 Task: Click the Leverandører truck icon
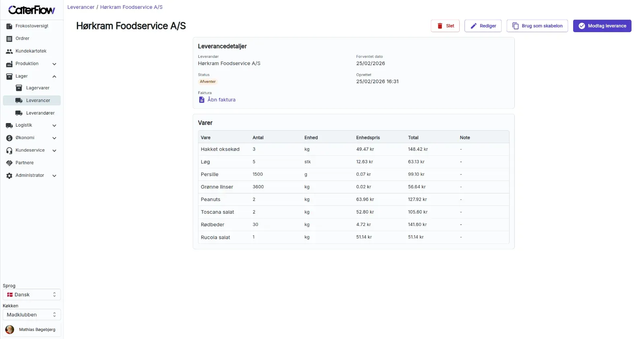coord(19,113)
